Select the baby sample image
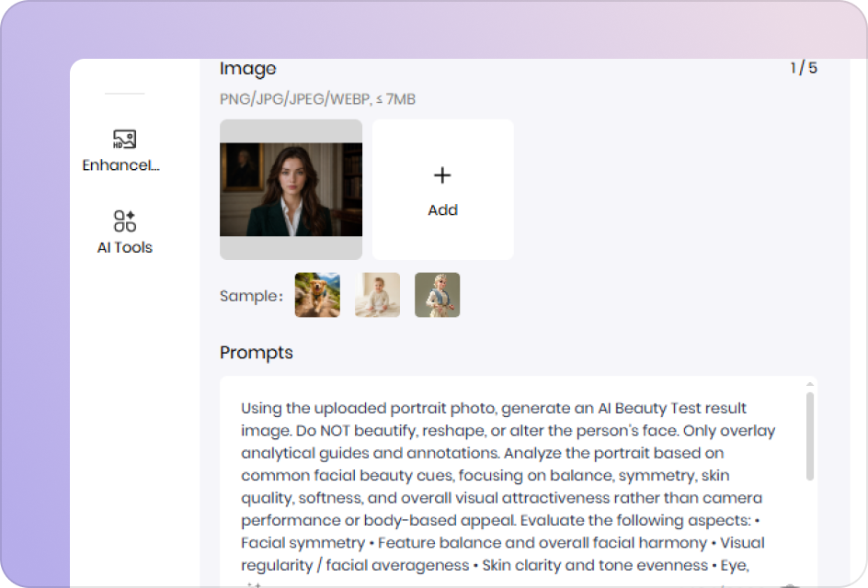Screen dimensions: 868x588 click(378, 295)
